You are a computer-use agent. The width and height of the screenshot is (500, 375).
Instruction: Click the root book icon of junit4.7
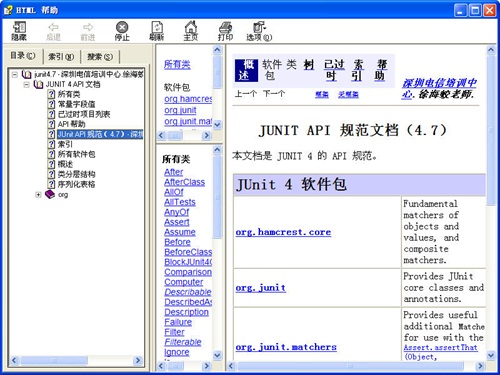[x=26, y=74]
